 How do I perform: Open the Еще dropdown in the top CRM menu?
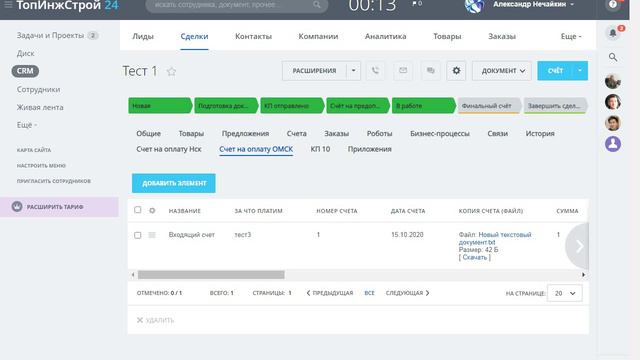point(571,36)
